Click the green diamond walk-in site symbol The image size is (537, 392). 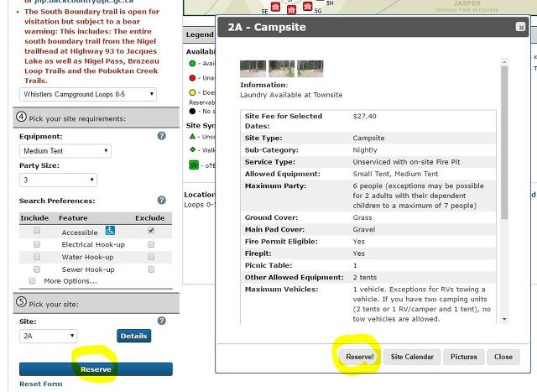point(192,149)
